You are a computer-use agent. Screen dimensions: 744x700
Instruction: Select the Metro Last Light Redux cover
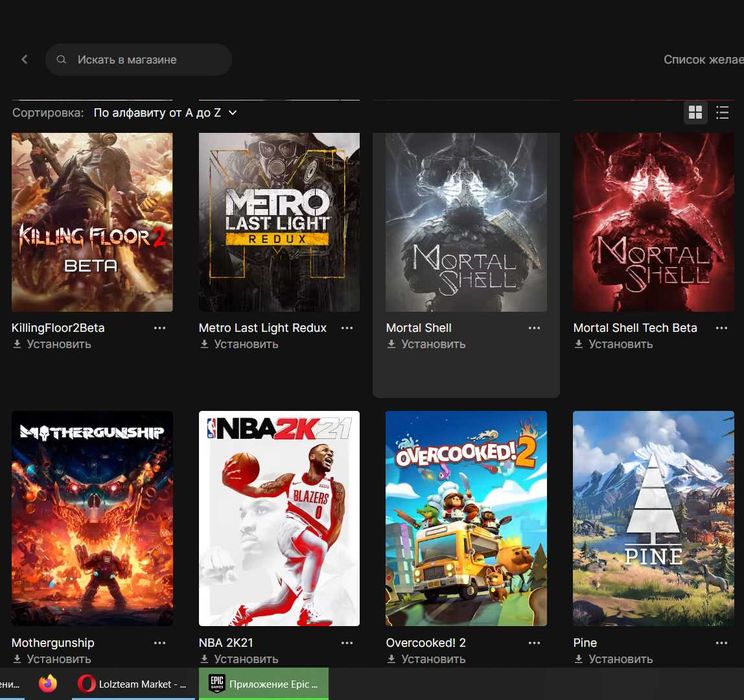pos(279,222)
